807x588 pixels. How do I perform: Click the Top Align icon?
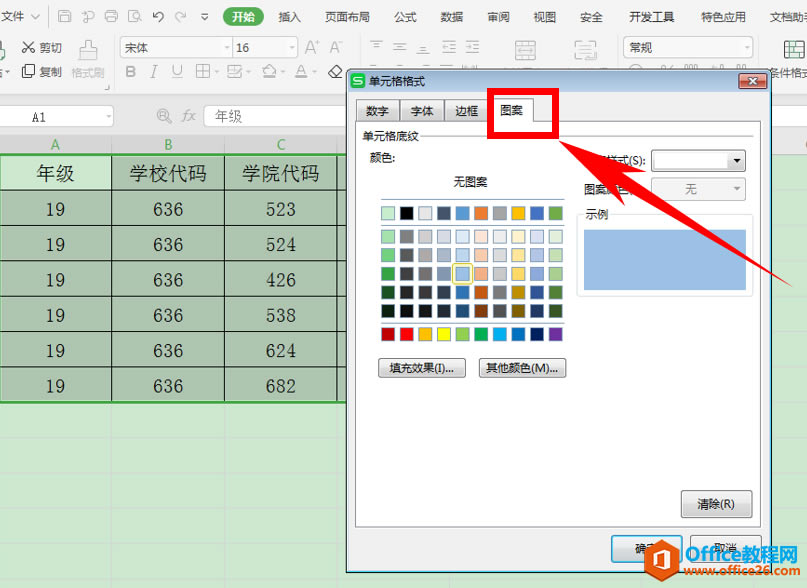376,47
